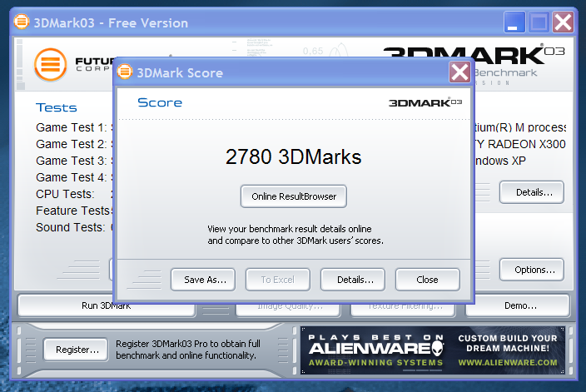
Task: Click the 'Register 3DMark03 Pro' description text
Action: coord(188,350)
